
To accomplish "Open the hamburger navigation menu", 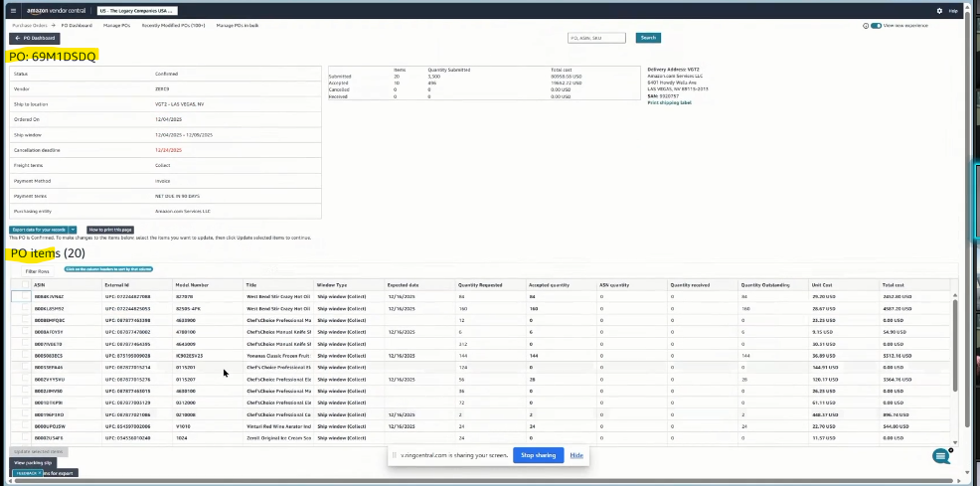I will coord(14,11).
